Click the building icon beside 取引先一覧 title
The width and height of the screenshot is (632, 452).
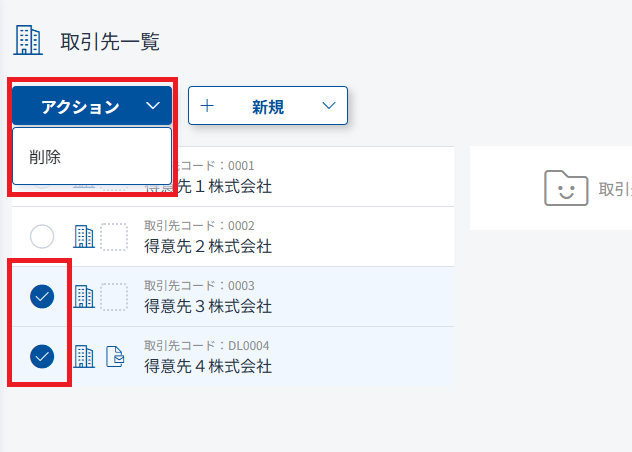point(28,40)
